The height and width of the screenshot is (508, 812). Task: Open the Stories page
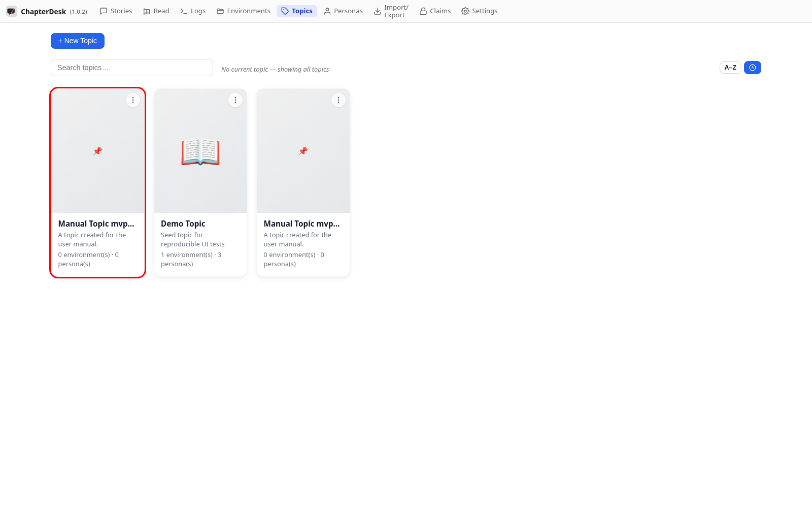point(116,11)
